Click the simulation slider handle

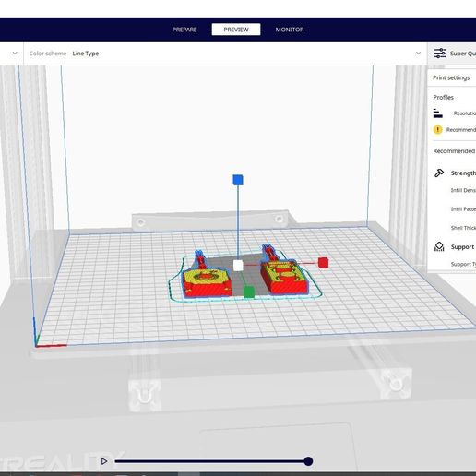click(308, 461)
